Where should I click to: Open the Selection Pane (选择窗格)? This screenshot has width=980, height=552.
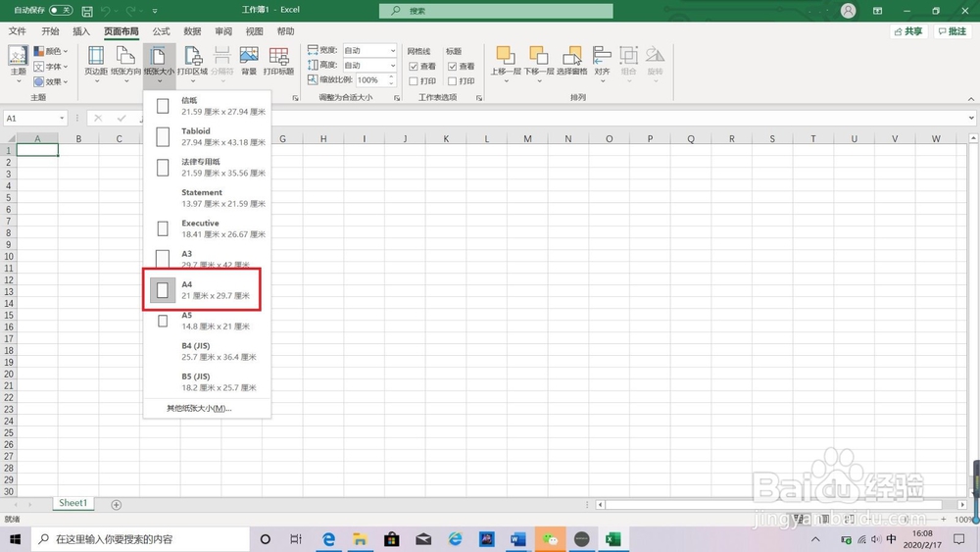(x=572, y=61)
